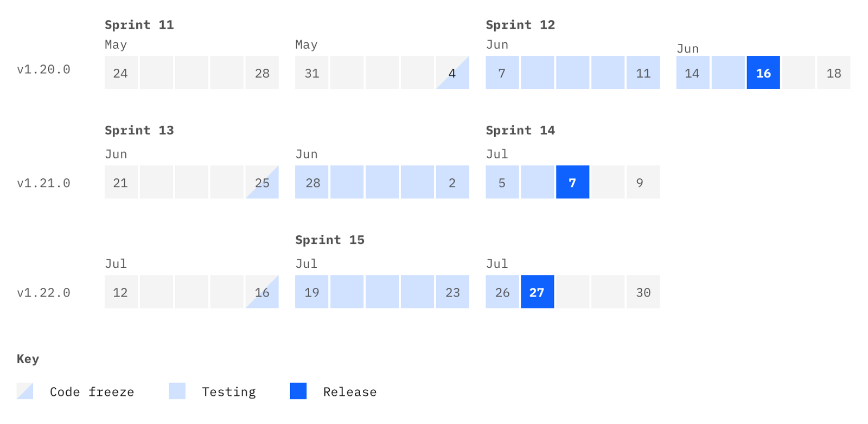Image resolution: width=868 pixels, height=424 pixels.
Task: Select testing day 28 in v1.21.0 row
Action: pyautogui.click(x=312, y=182)
